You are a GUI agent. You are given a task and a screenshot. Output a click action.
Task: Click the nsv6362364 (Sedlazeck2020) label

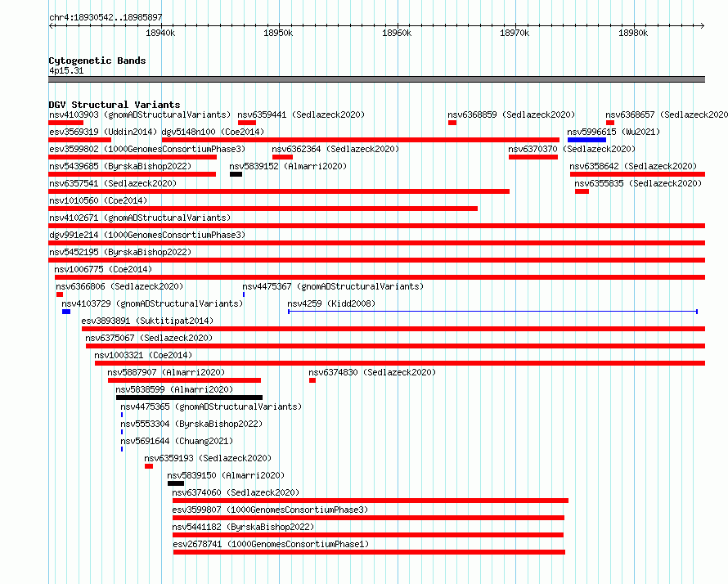335,149
